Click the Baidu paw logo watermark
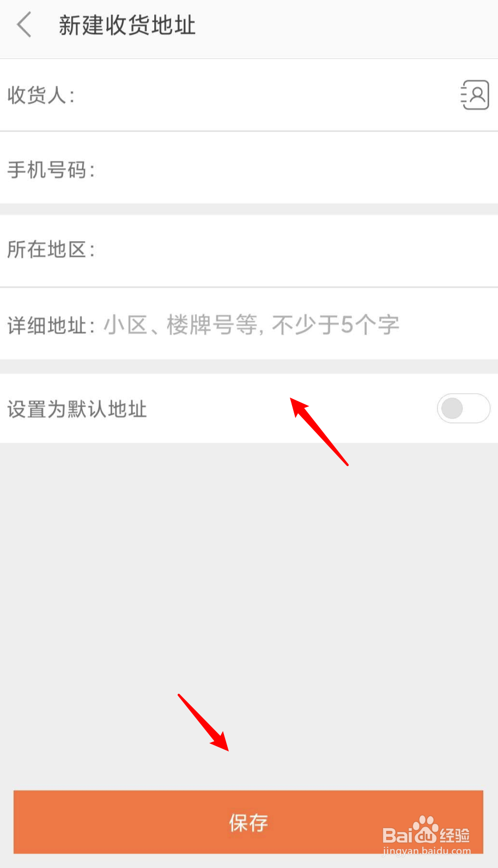498x868 pixels. [426, 830]
